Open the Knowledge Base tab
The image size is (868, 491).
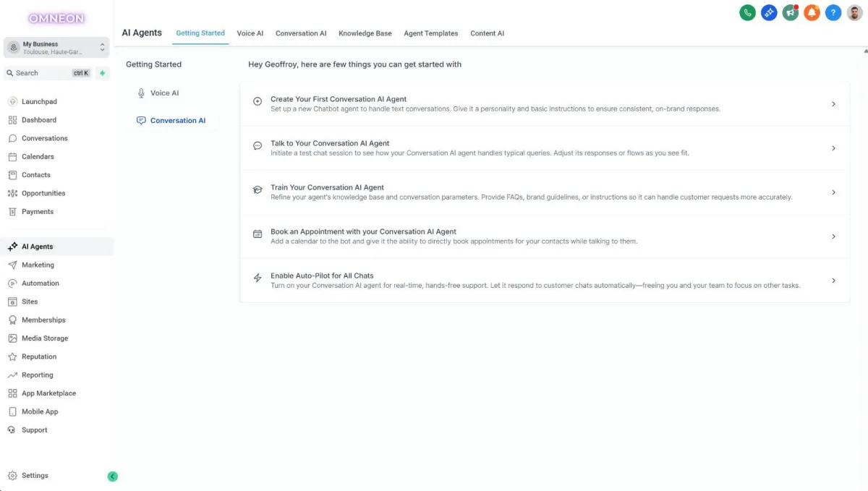pos(365,33)
